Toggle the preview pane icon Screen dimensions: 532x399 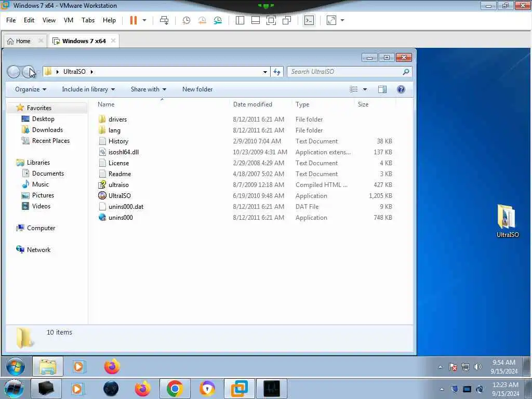[x=382, y=89]
